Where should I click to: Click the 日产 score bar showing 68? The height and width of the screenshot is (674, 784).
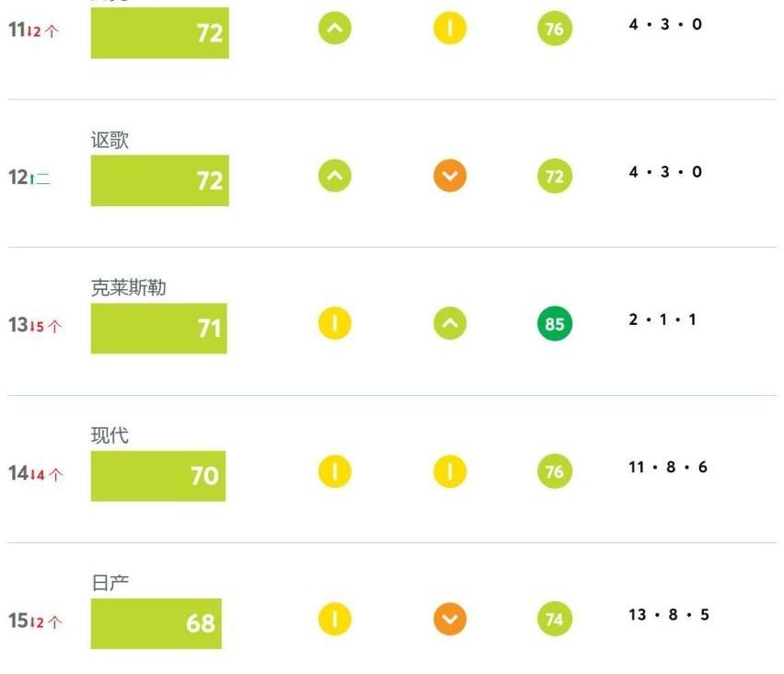(156, 623)
